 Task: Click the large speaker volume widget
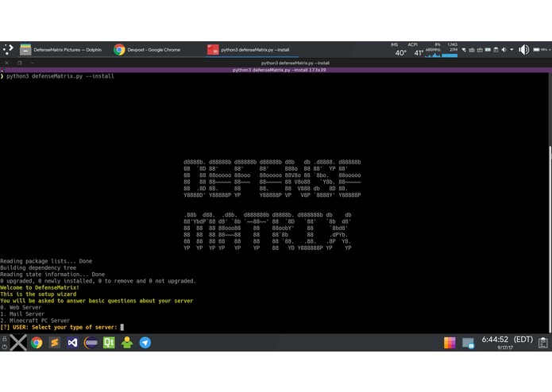[x=523, y=49]
